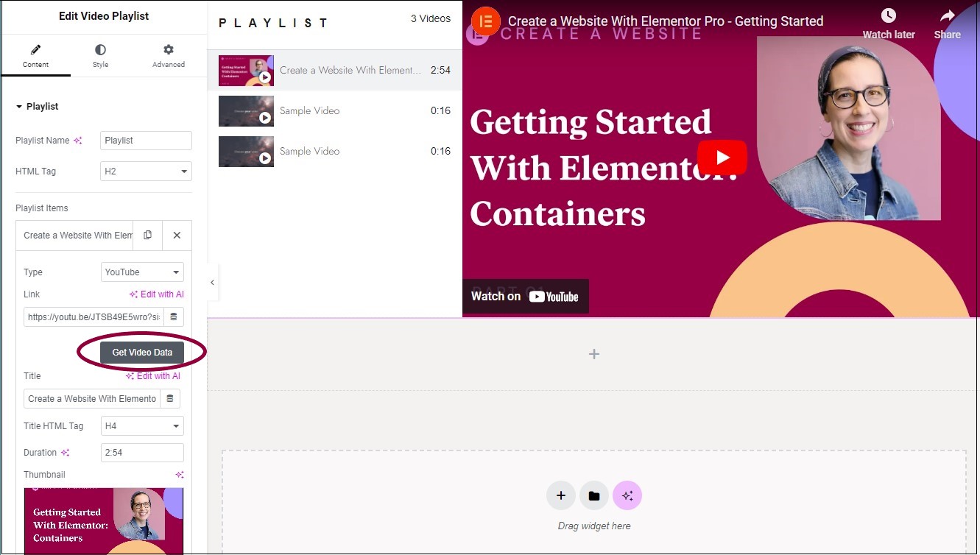Edit the Duration field showing 2:54
The width and height of the screenshot is (980, 555).
tap(142, 453)
